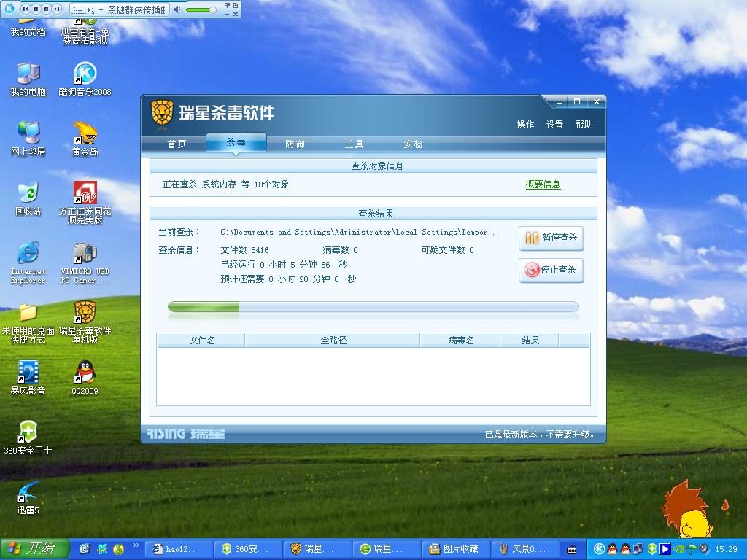Select 网上邻居 desktop icon

click(28, 139)
